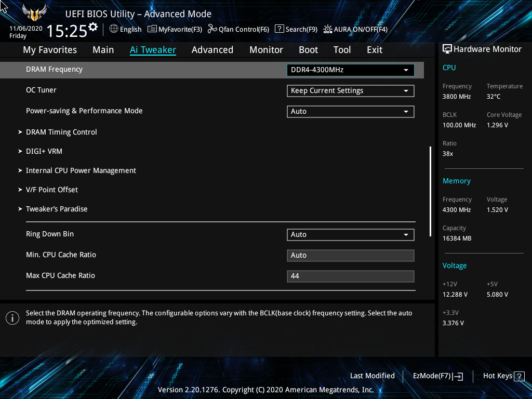
Task: Click the Last Modified button
Action: (x=372, y=376)
